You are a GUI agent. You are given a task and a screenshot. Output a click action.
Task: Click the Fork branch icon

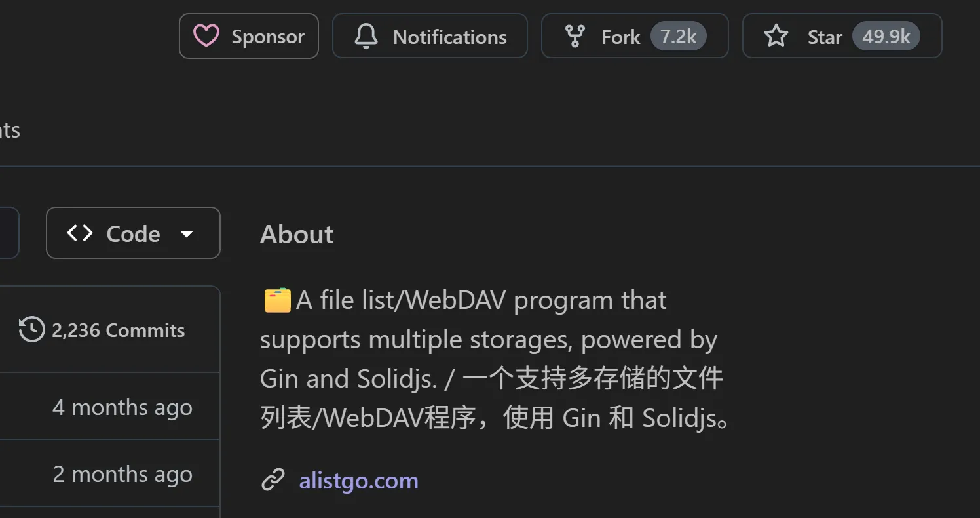575,36
